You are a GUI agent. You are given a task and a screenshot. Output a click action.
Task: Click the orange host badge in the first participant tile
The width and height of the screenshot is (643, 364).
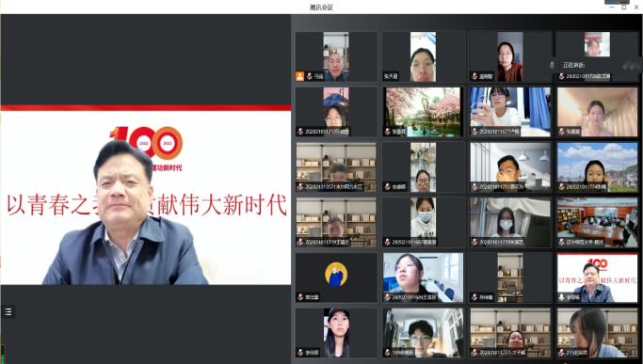click(x=299, y=76)
